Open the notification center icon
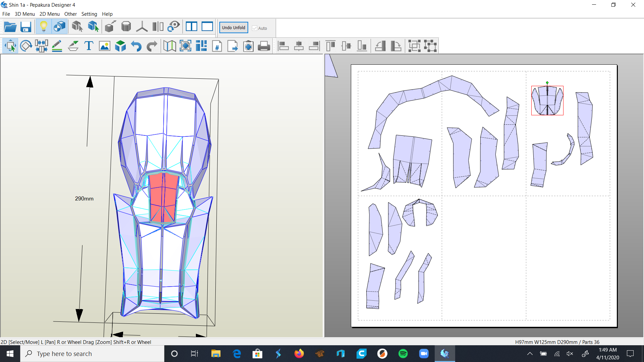Image resolution: width=644 pixels, height=362 pixels. (x=630, y=354)
